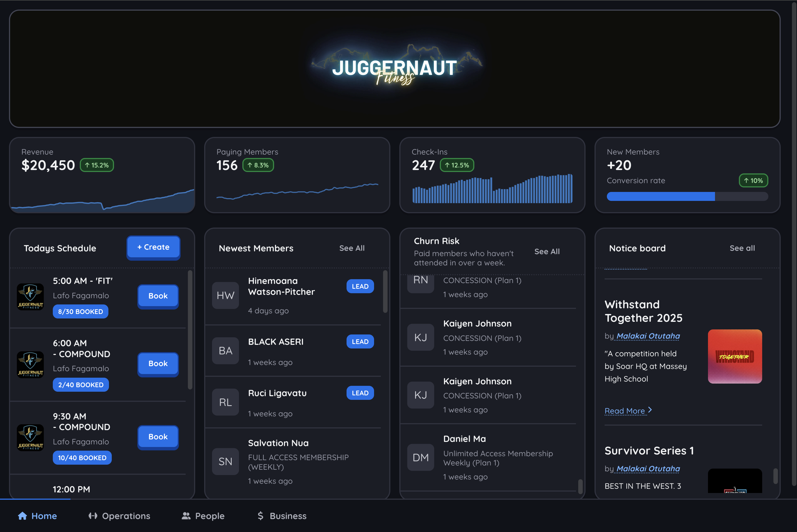Click Kaiyen Johnson's KJ avatar in Churn Risk
The image size is (797, 532).
(x=420, y=337)
